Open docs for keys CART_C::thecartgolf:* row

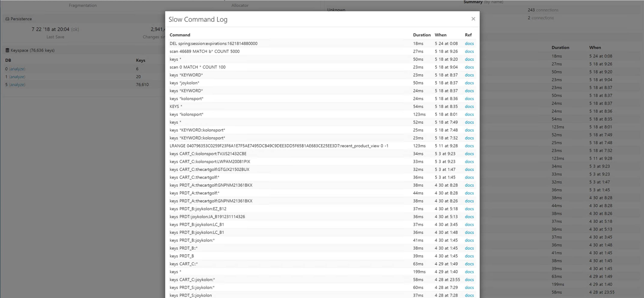pyautogui.click(x=469, y=177)
